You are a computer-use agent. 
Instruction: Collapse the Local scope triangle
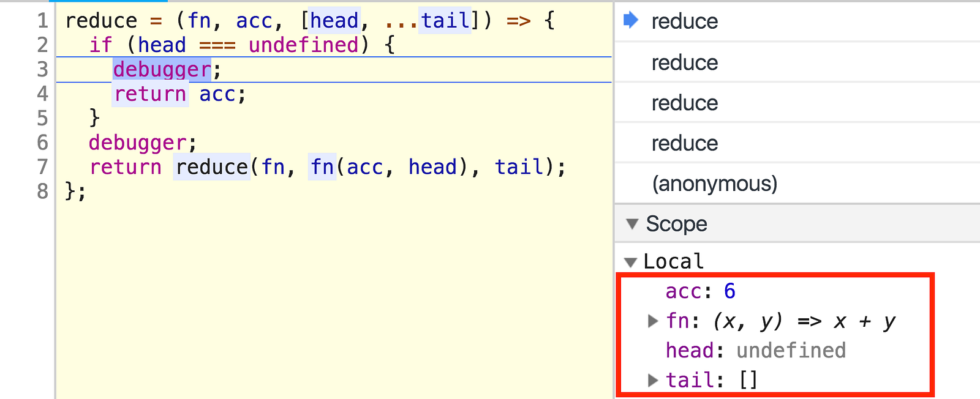point(630,263)
